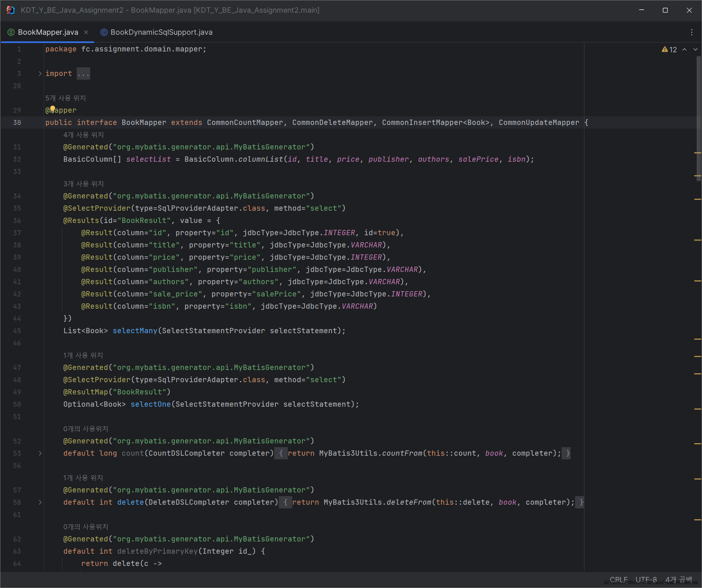Click the warnings indicator showing 12 problems
Viewport: 702px width, 588px height.
point(669,49)
